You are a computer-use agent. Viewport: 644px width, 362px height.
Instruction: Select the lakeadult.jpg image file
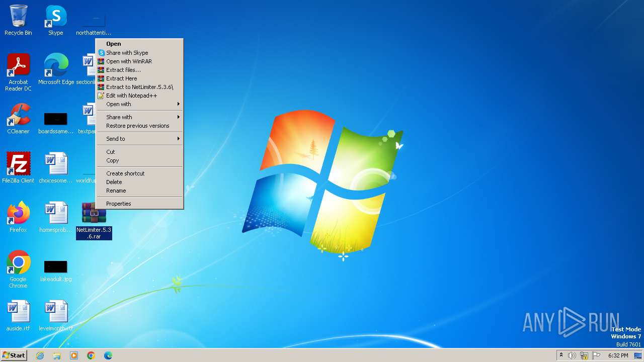pyautogui.click(x=56, y=270)
